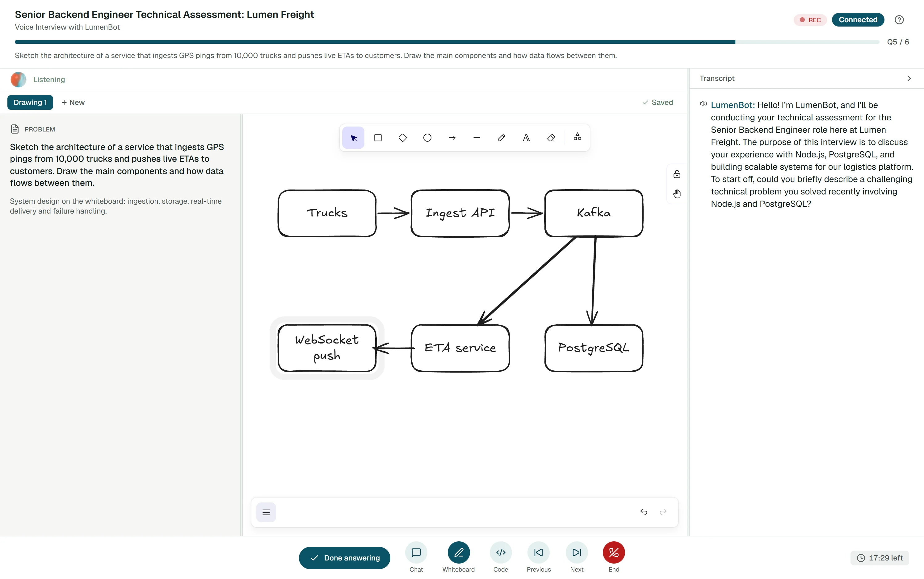Redo the whiteboard action
The height and width of the screenshot is (579, 924).
coord(663,512)
